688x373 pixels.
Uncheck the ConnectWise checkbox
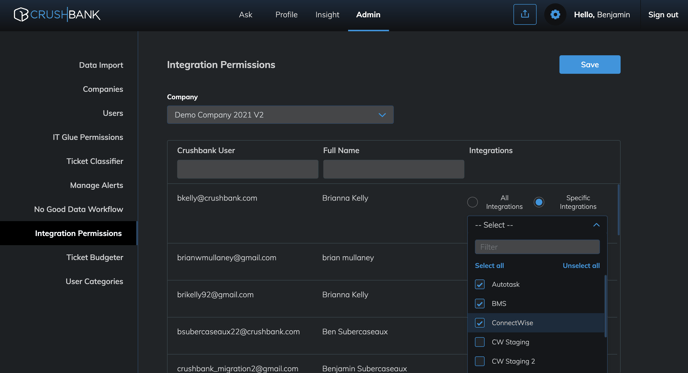(480, 323)
